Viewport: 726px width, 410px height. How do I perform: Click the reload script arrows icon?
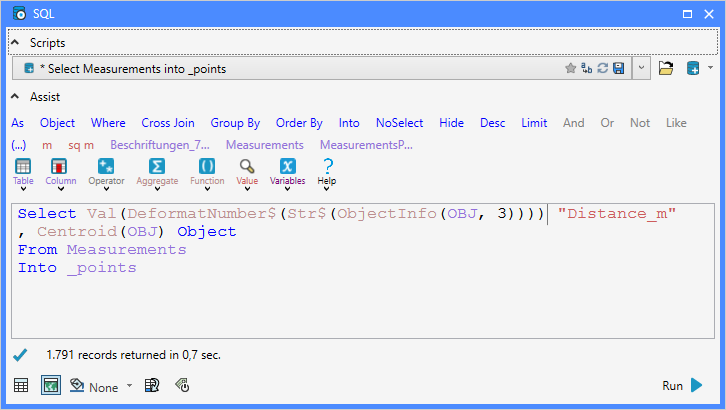(602, 68)
